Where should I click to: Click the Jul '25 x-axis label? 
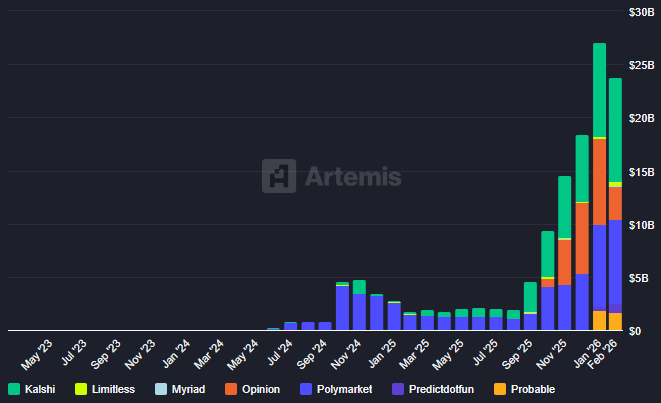(486, 352)
